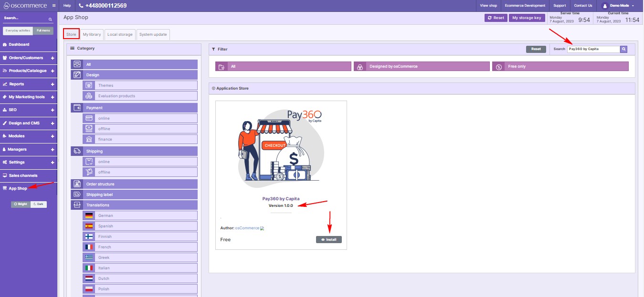Expand Design and CMS plus sign
Image resolution: width=644 pixels, height=297 pixels.
[x=53, y=123]
